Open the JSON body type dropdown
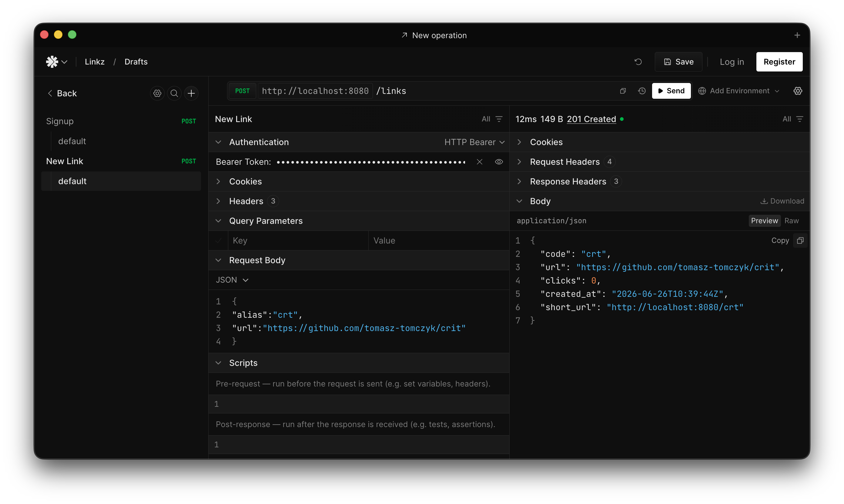Image resolution: width=844 pixels, height=504 pixels. [232, 280]
